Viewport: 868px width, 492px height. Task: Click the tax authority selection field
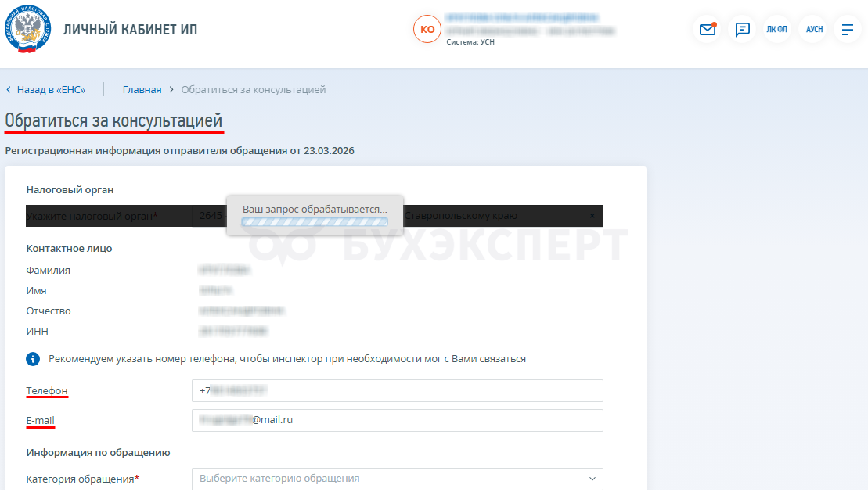click(398, 216)
